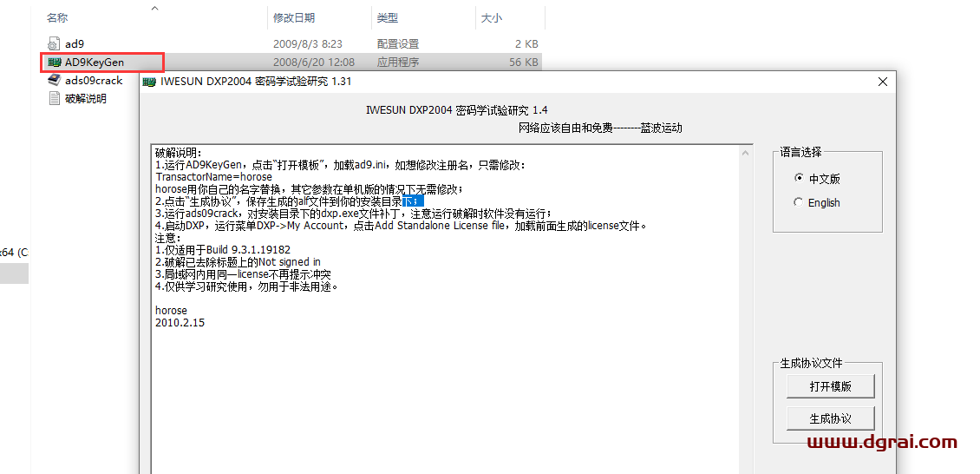
Task: Click the 类型 column header
Action: (388, 18)
